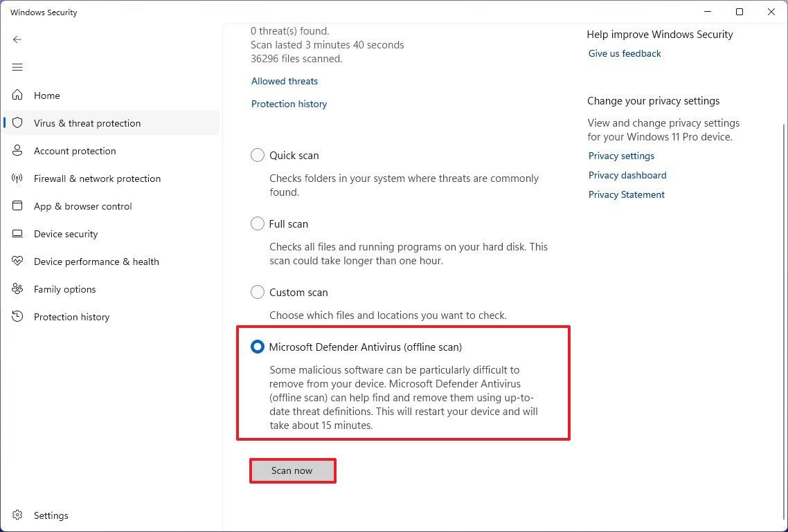Collapse the sidebar with the hamburger menu
Viewport: 788px width, 532px height.
17,67
